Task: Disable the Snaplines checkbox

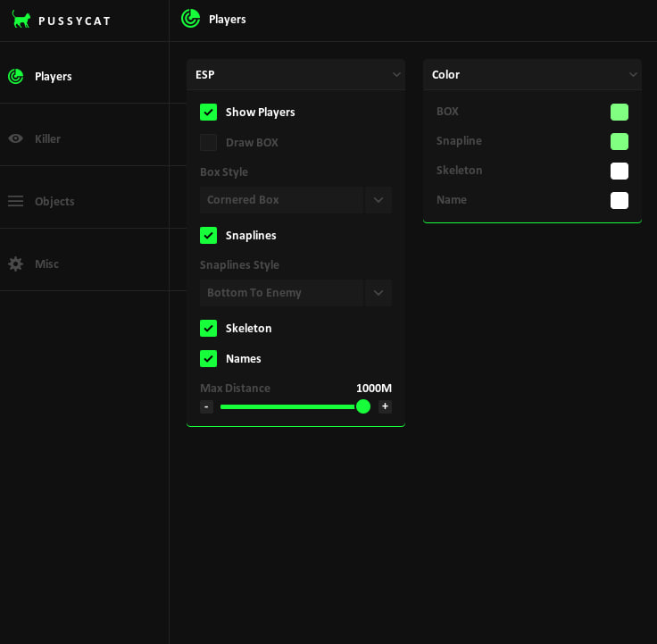Action: [x=208, y=235]
